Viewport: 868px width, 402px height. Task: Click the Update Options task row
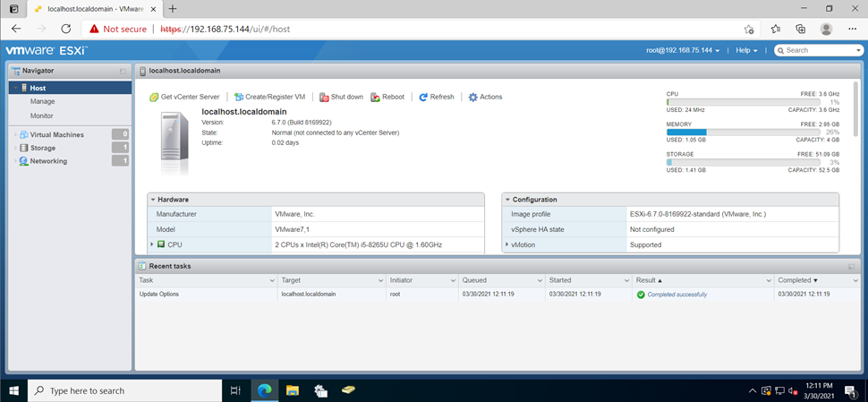[x=498, y=294]
